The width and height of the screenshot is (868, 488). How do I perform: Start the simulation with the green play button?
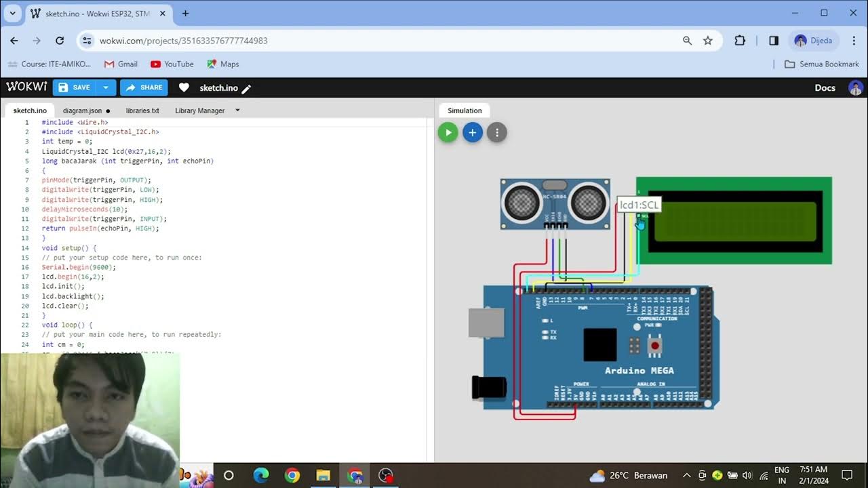pos(448,132)
